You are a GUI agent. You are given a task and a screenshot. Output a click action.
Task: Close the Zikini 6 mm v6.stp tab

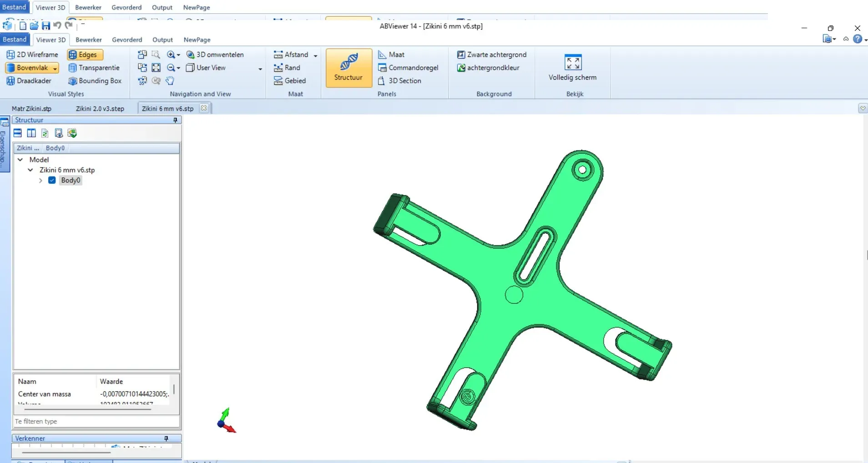(x=204, y=108)
